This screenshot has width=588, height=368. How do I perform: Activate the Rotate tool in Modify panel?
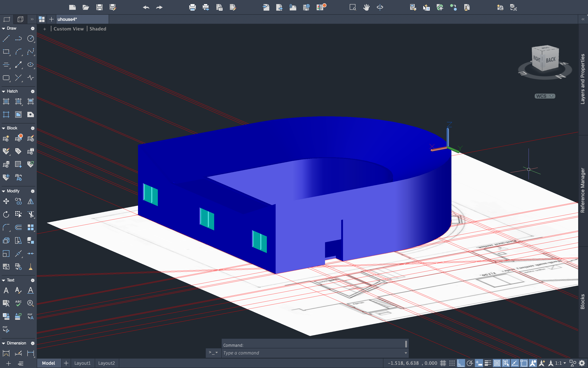pos(6,214)
